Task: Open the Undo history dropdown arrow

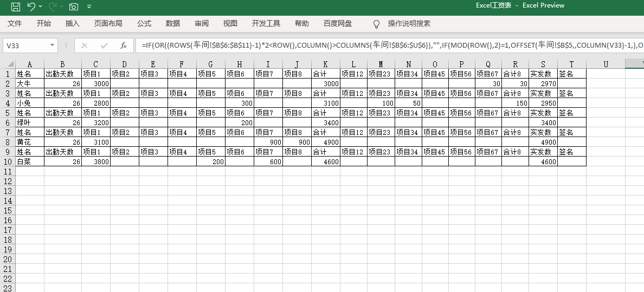Action: [40, 7]
